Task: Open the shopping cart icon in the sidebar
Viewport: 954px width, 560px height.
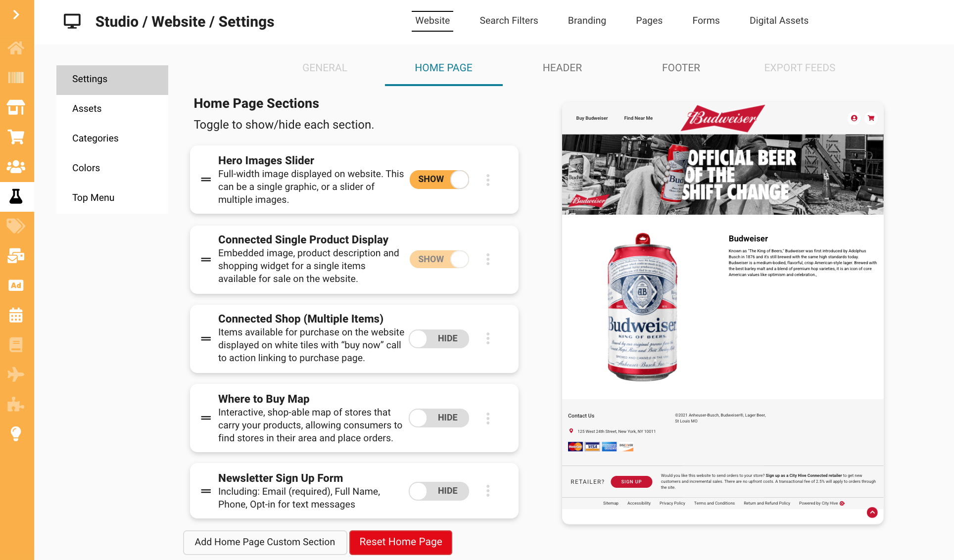Action: [16, 137]
